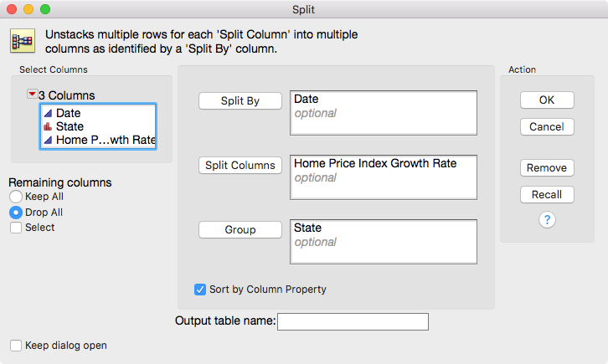Click the Remove action button
The image size is (608, 364).
click(547, 167)
